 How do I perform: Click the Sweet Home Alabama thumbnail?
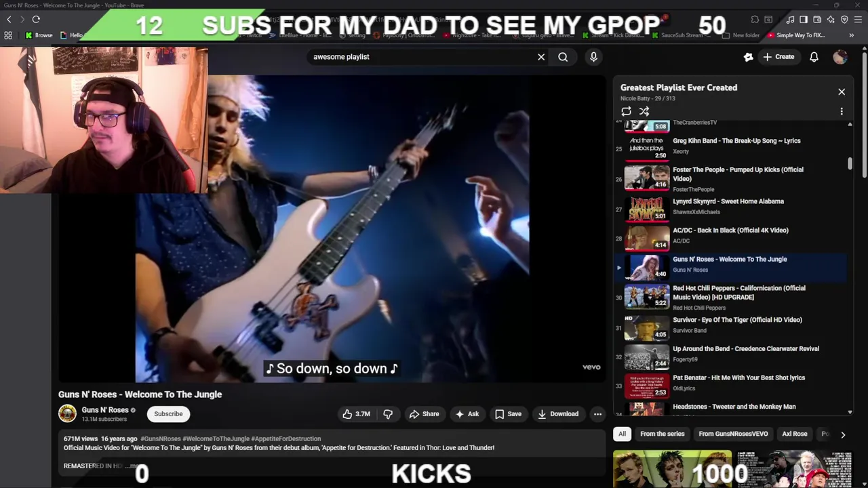(x=647, y=209)
